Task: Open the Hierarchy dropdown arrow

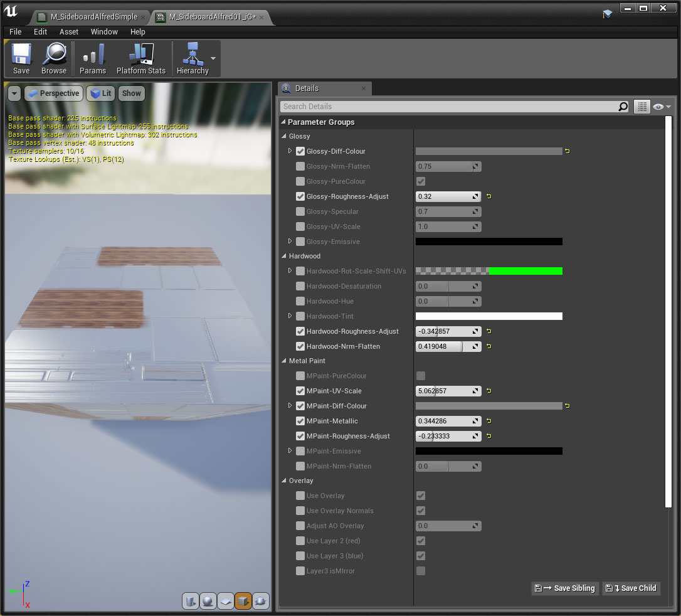Action: coord(213,58)
